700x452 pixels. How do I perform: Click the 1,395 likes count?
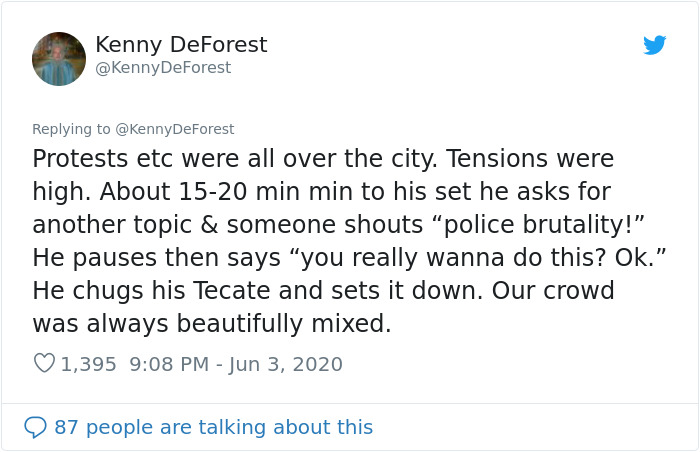[x=88, y=364]
